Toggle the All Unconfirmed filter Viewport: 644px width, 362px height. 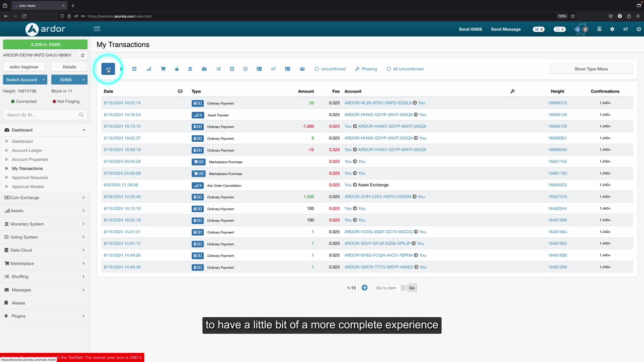[x=405, y=69]
